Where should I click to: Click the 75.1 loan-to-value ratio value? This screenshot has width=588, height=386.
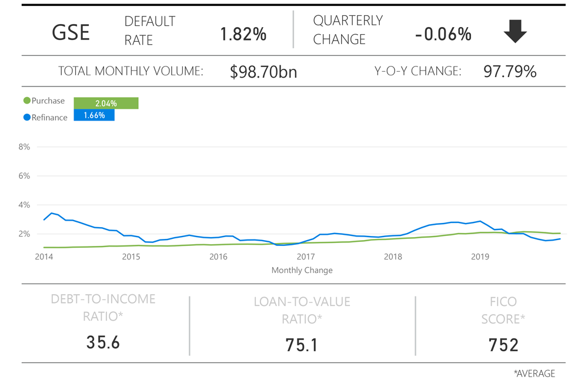(301, 344)
